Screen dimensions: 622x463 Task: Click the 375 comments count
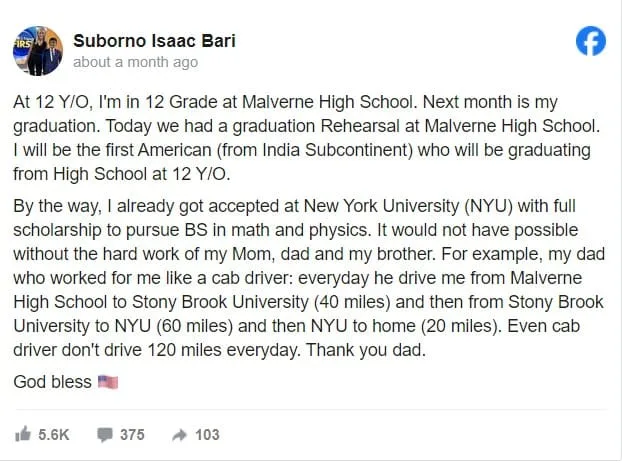click(132, 434)
